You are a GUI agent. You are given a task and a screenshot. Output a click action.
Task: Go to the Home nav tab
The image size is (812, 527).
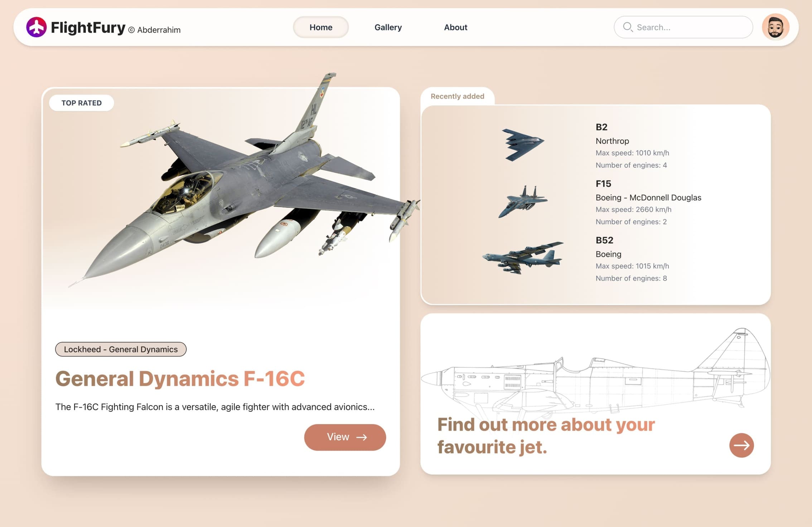pyautogui.click(x=321, y=27)
